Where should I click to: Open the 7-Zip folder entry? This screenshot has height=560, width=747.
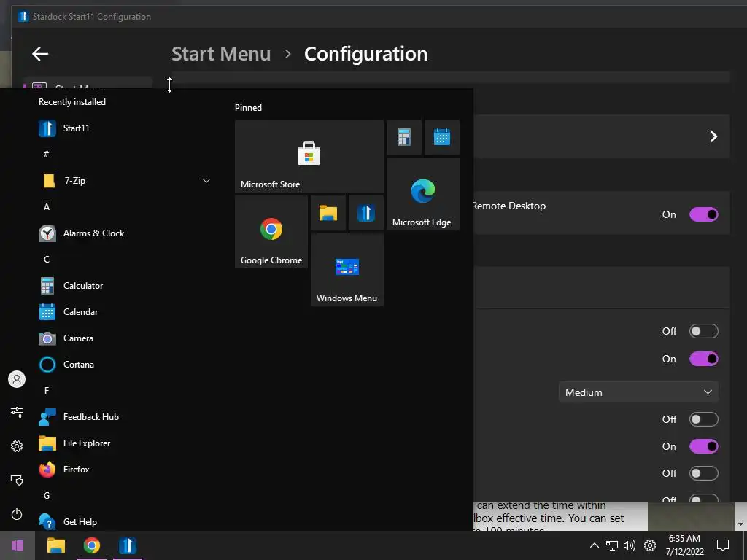coord(124,181)
